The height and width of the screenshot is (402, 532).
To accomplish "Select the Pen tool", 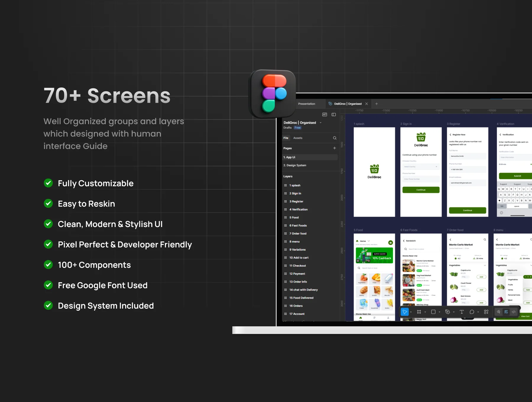I will 447,312.
